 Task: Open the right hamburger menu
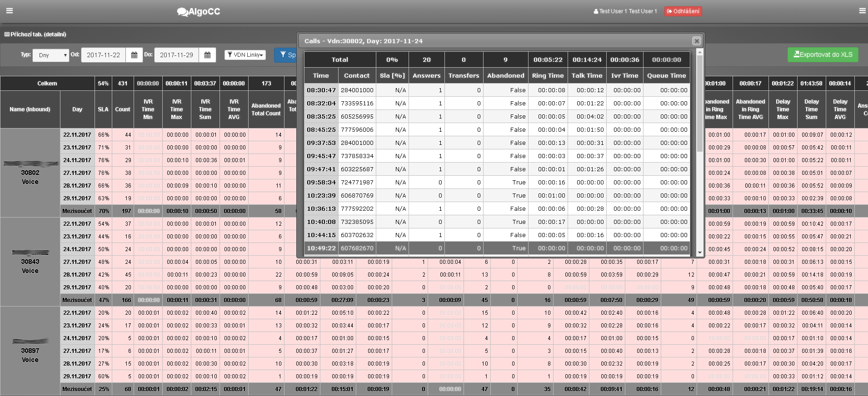[862, 11]
